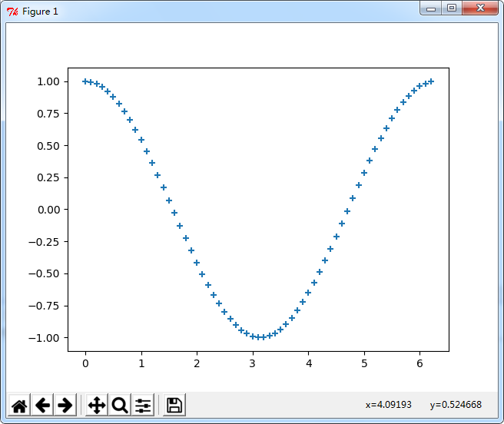Go back to the previous view arrow
Screen dimensions: 504x424
[x=42, y=405]
